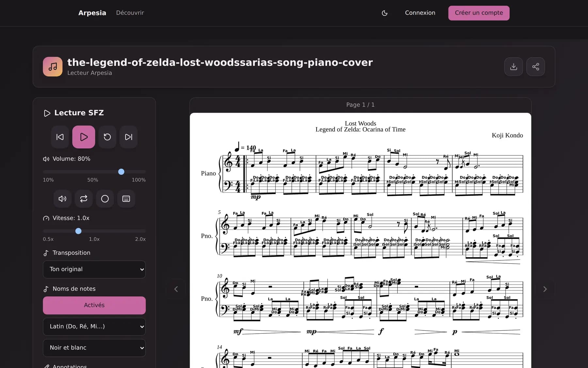Screen dimensions: 588x368
Task: Click the volume speaker icon beside Volume: 80%
Action: (46, 159)
